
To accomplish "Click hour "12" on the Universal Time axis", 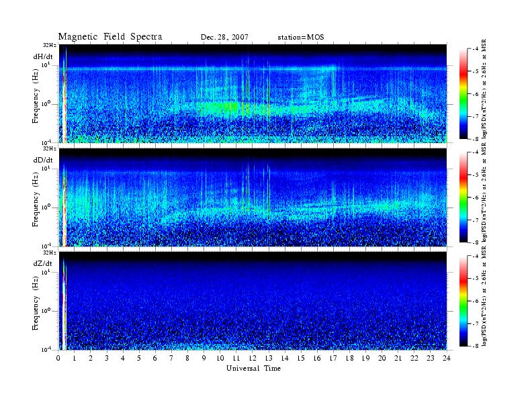I will (253, 359).
